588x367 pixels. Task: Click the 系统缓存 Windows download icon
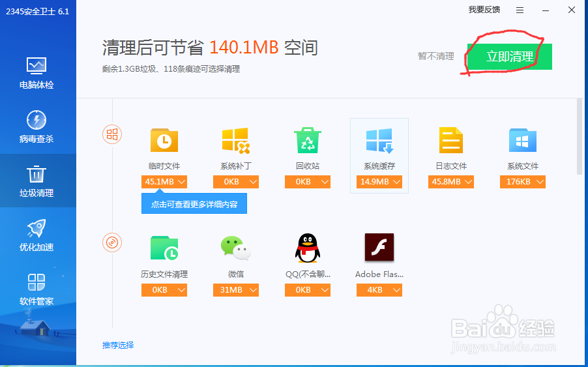[379, 141]
